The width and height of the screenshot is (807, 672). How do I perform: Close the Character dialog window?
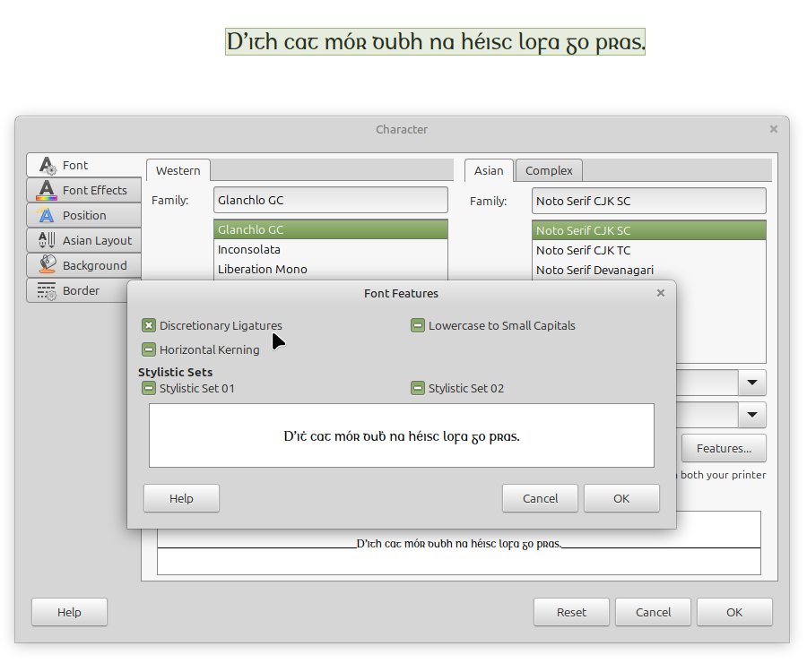774,129
